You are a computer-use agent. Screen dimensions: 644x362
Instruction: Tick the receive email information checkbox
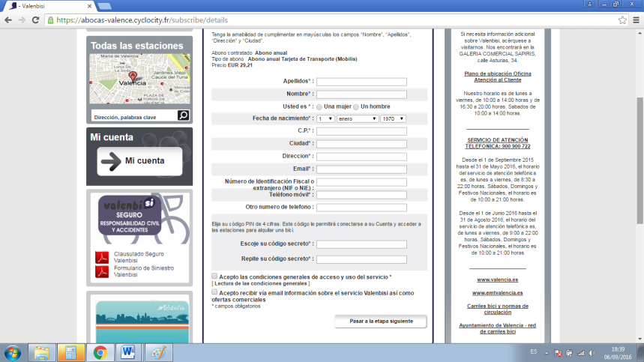[x=214, y=292]
